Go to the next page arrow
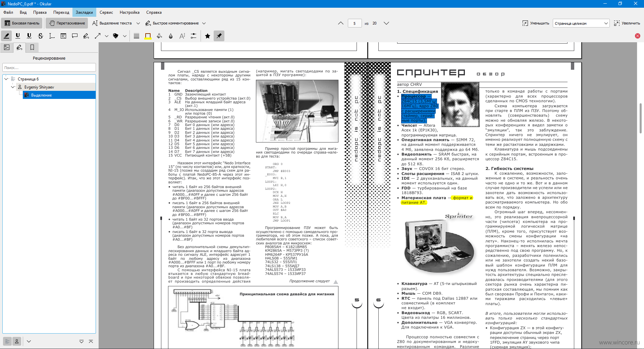This screenshot has width=644, height=349. 386,23
